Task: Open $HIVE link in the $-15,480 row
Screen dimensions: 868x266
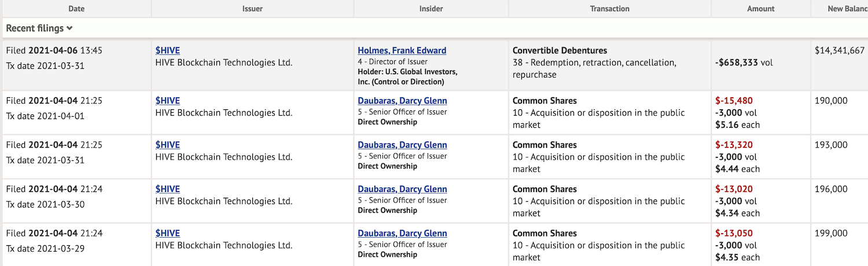Action: pyautogui.click(x=168, y=101)
